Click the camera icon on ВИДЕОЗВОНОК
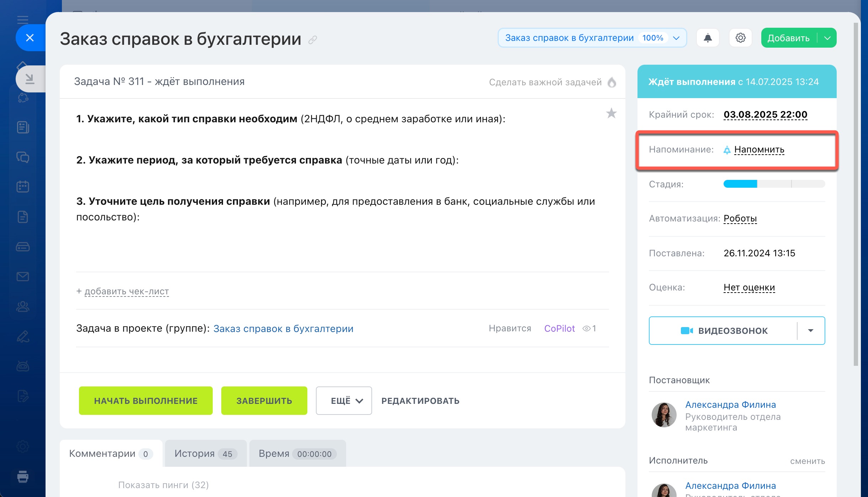The height and width of the screenshot is (497, 868). 687,331
